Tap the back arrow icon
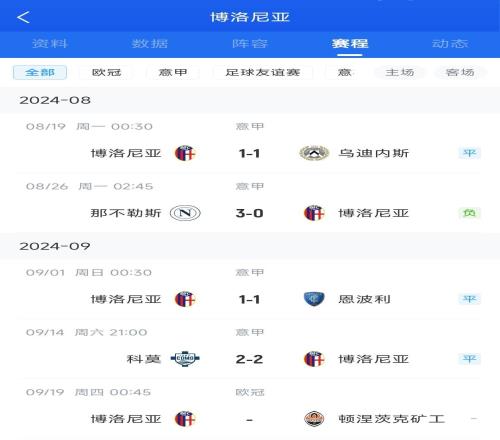 tap(23, 17)
